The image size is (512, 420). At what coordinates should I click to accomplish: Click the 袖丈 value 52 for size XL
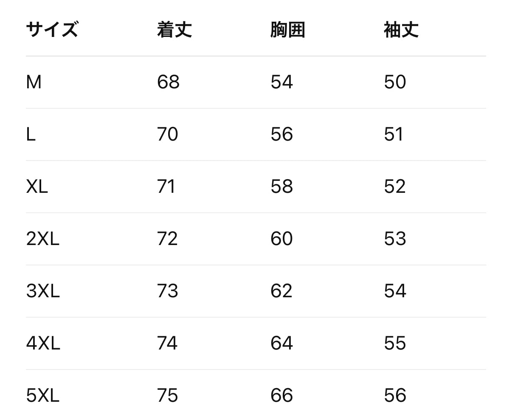[395, 186]
